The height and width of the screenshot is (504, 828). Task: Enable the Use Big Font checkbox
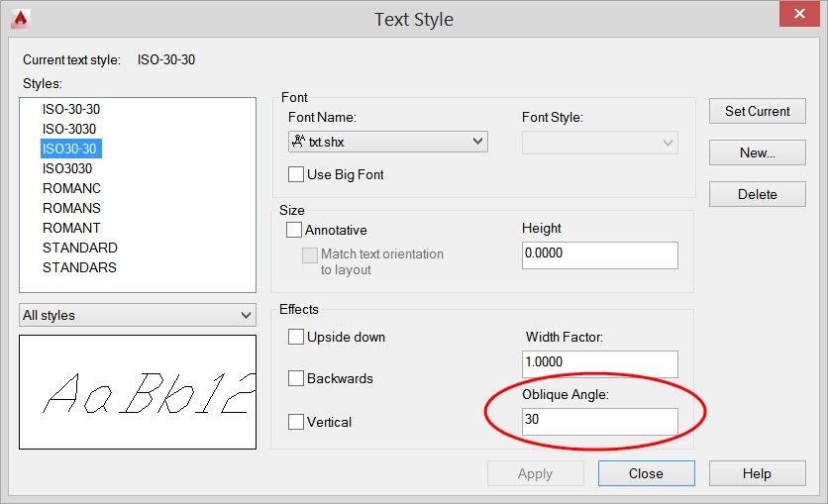296,175
